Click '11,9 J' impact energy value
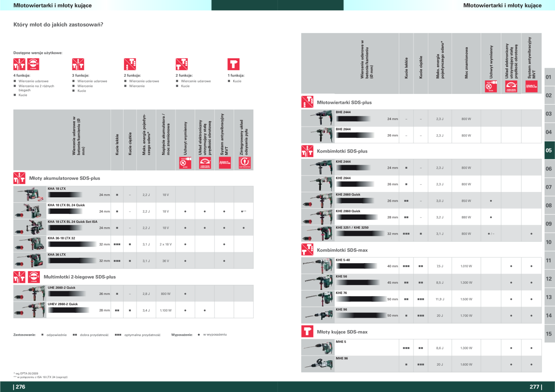The width and height of the screenshot is (555, 392). (440, 299)
